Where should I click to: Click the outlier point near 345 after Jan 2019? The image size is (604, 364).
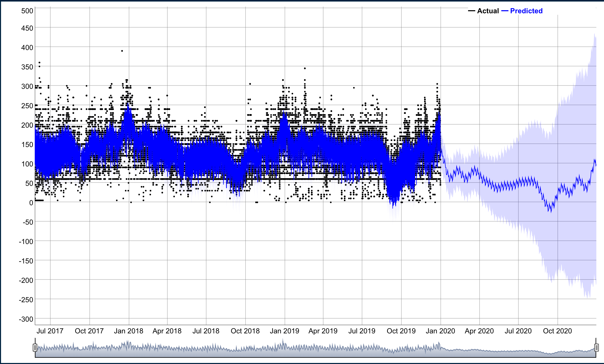pyautogui.click(x=305, y=68)
